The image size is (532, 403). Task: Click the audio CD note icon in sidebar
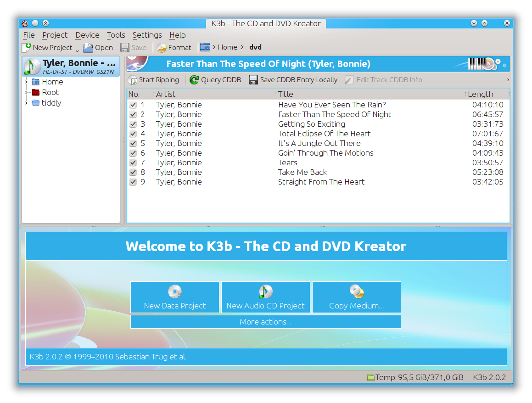click(32, 67)
